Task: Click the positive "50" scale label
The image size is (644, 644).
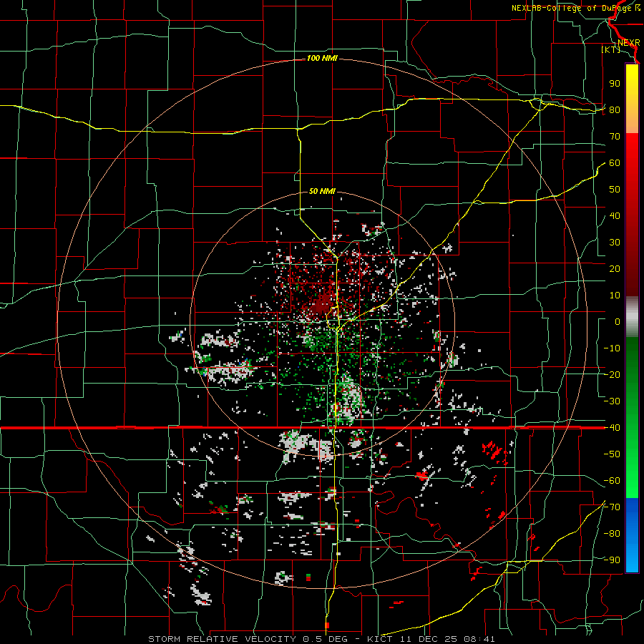Action: pyautogui.click(x=615, y=190)
